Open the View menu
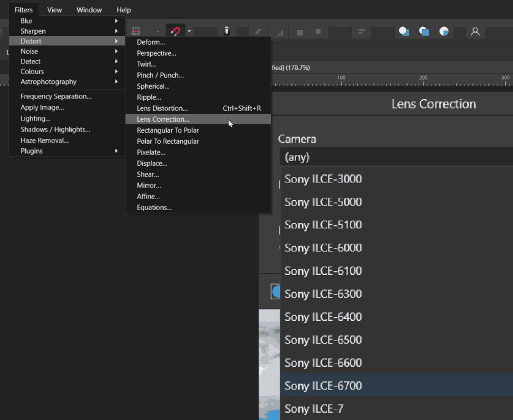The height and width of the screenshot is (420, 513). [x=55, y=10]
